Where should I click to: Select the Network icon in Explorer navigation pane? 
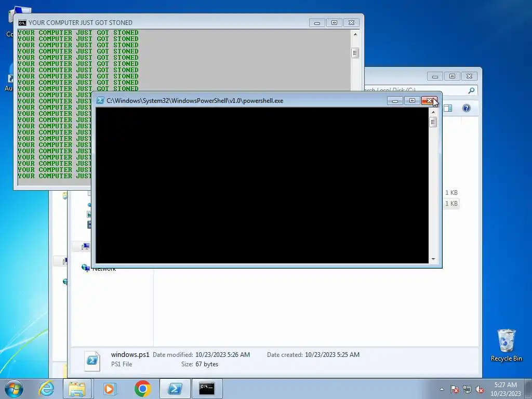tap(86, 268)
